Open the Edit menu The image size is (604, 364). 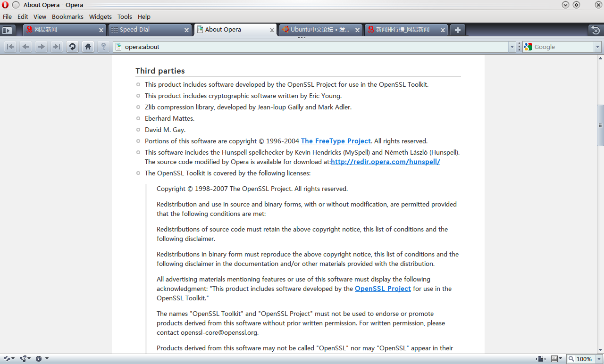[23, 17]
